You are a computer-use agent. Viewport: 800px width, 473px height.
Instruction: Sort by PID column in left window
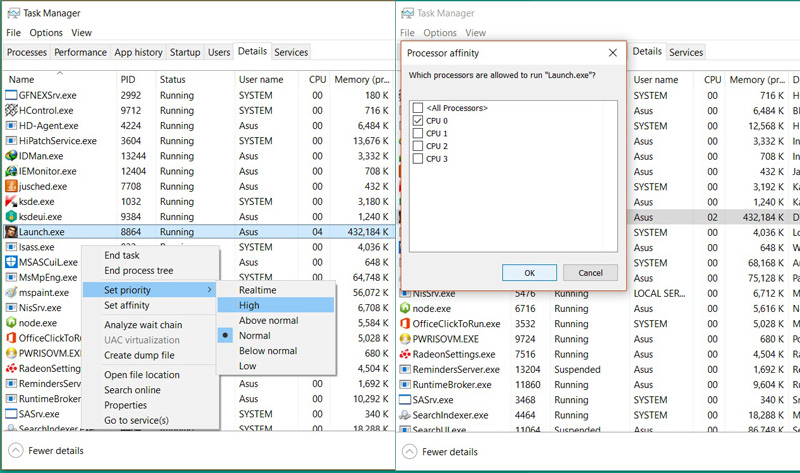[128, 80]
